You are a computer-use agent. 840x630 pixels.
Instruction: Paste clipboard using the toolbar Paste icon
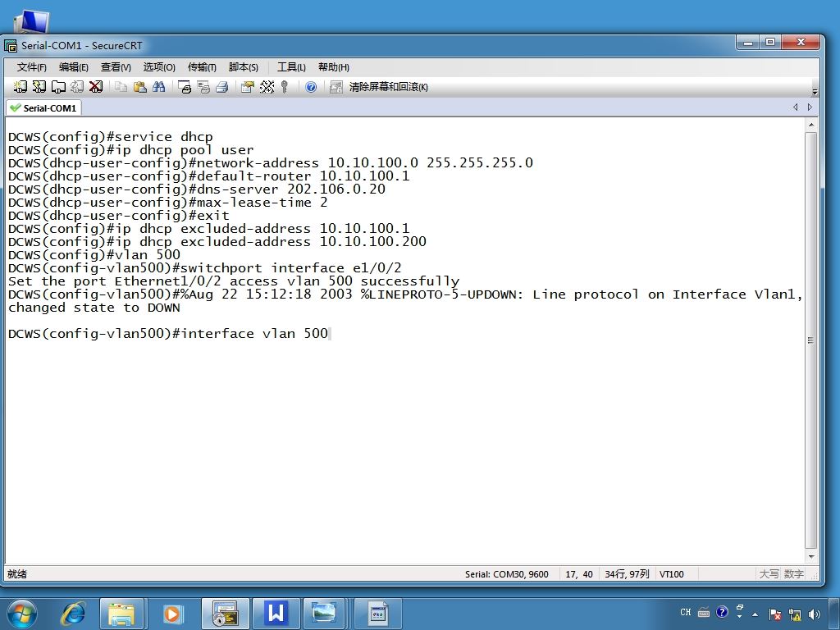(139, 87)
